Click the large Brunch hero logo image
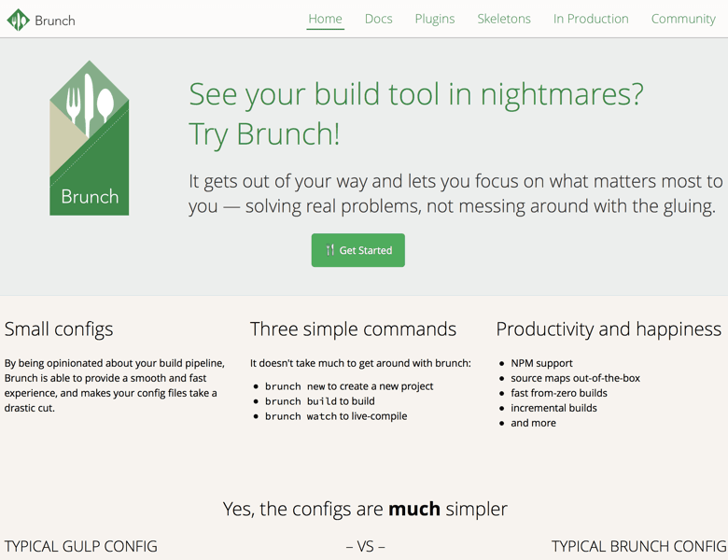This screenshot has height=560, width=728. coord(90,138)
